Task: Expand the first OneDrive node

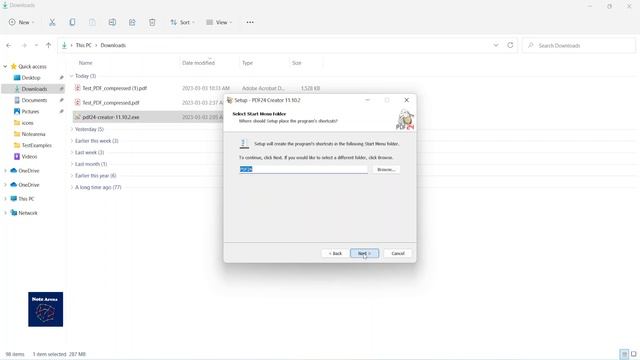Action: tap(5, 171)
